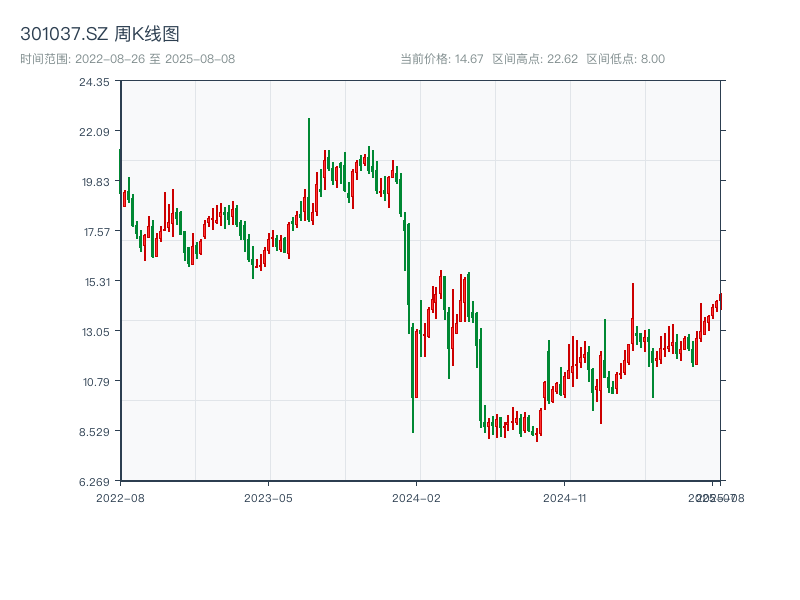Click the last candlestick at the chart's right edge
800x600 pixels.
(719, 300)
